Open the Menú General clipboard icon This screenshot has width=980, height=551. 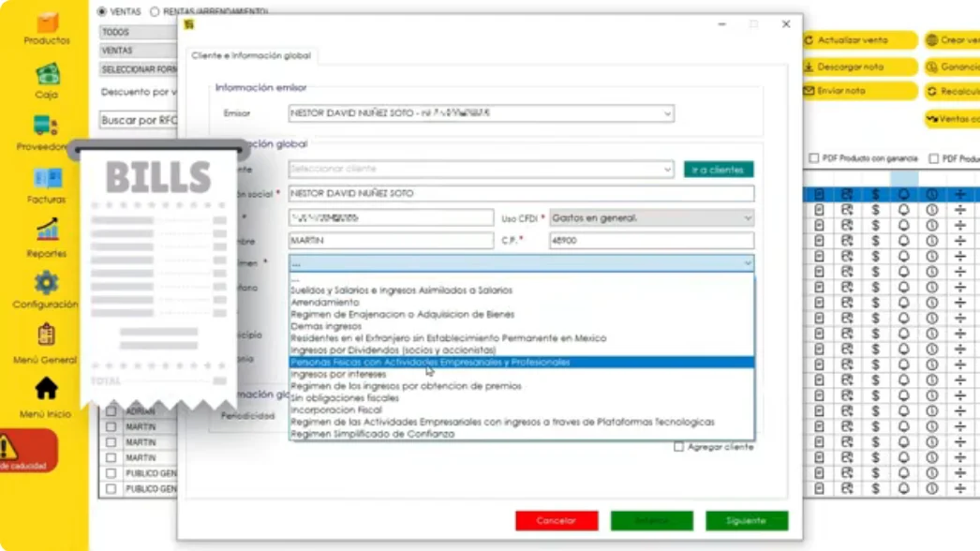click(46, 335)
